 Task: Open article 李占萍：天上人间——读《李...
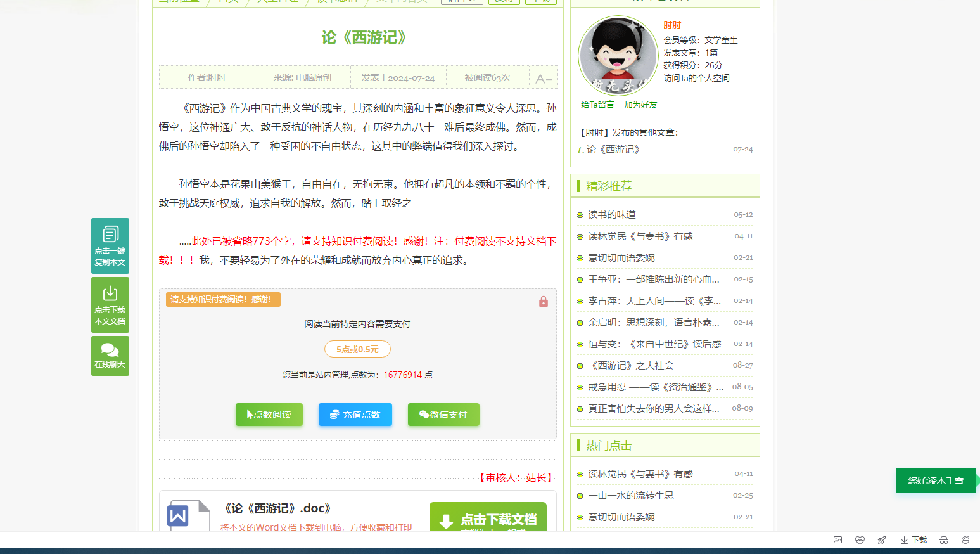coord(654,301)
